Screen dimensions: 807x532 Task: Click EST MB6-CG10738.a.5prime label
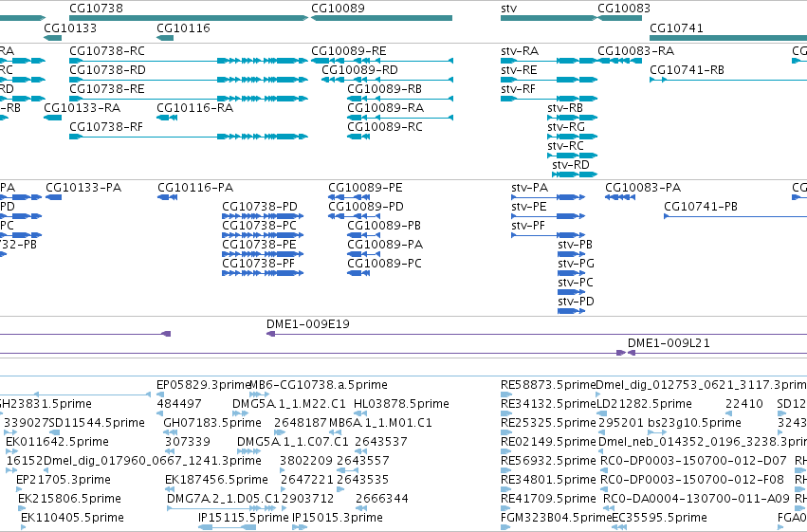tap(319, 384)
